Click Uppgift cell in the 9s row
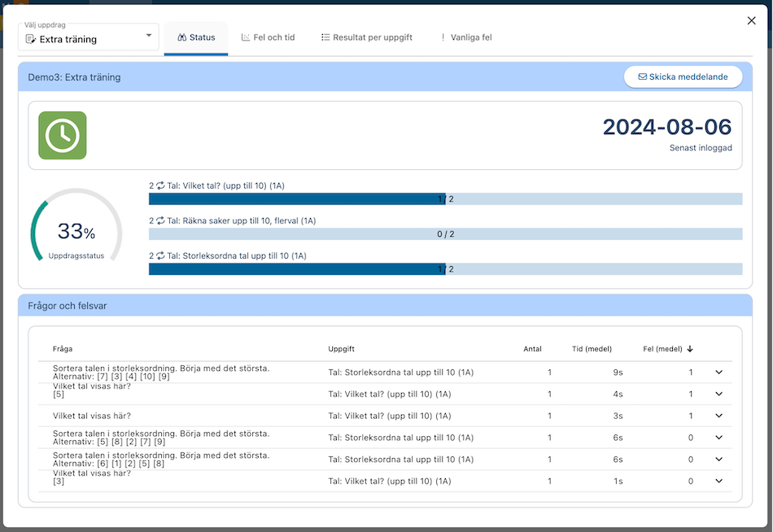This screenshot has width=773, height=532. [x=401, y=373]
